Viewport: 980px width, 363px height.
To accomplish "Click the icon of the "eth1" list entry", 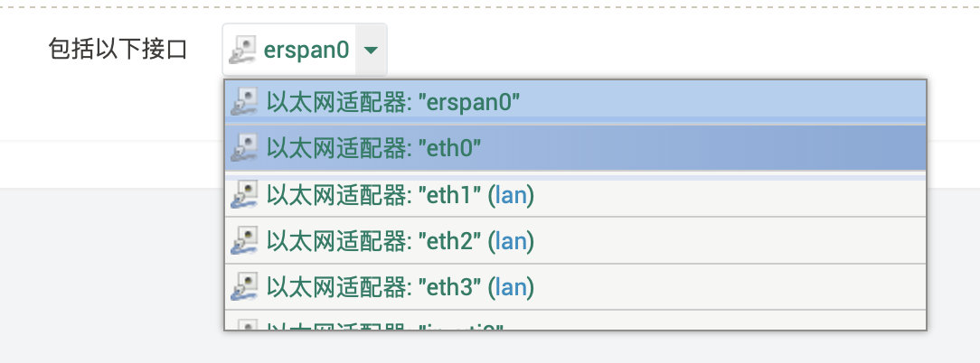I will pyautogui.click(x=244, y=194).
